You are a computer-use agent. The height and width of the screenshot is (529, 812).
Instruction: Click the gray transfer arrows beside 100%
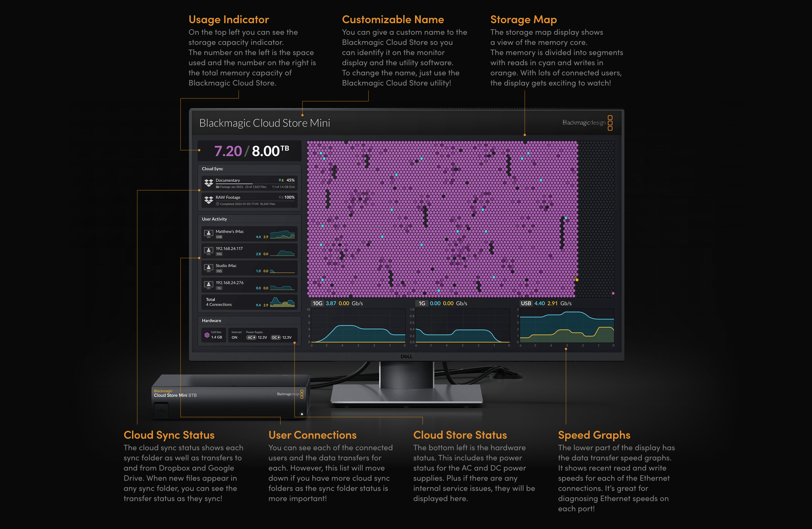pyautogui.click(x=281, y=197)
